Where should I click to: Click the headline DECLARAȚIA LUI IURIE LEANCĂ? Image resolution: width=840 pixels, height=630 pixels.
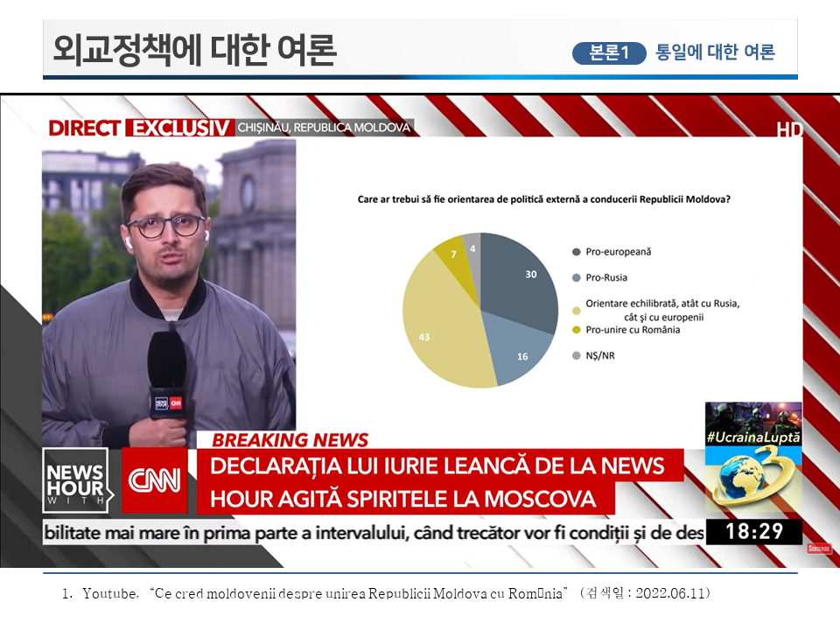(437, 466)
